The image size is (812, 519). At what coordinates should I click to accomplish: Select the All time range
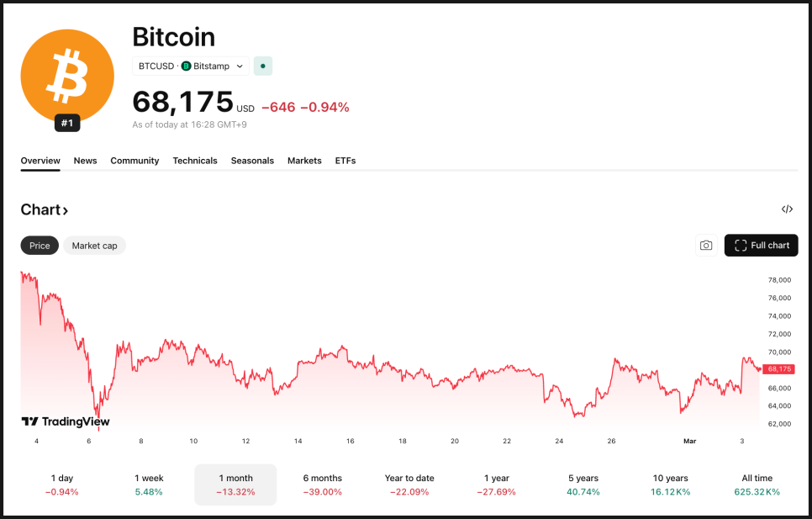point(757,485)
